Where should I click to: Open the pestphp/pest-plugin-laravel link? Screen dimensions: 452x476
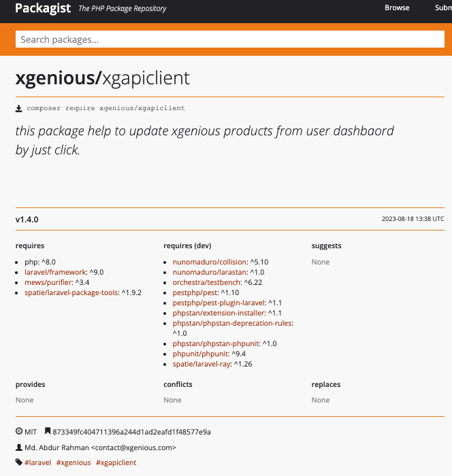click(x=219, y=303)
